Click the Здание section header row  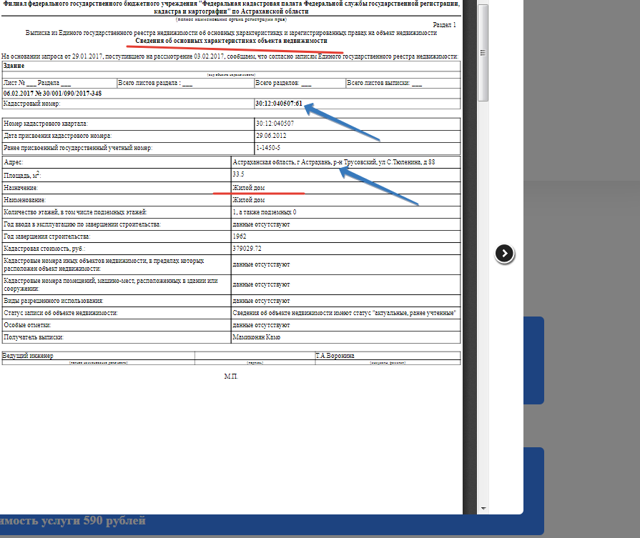pyautogui.click(x=16, y=64)
